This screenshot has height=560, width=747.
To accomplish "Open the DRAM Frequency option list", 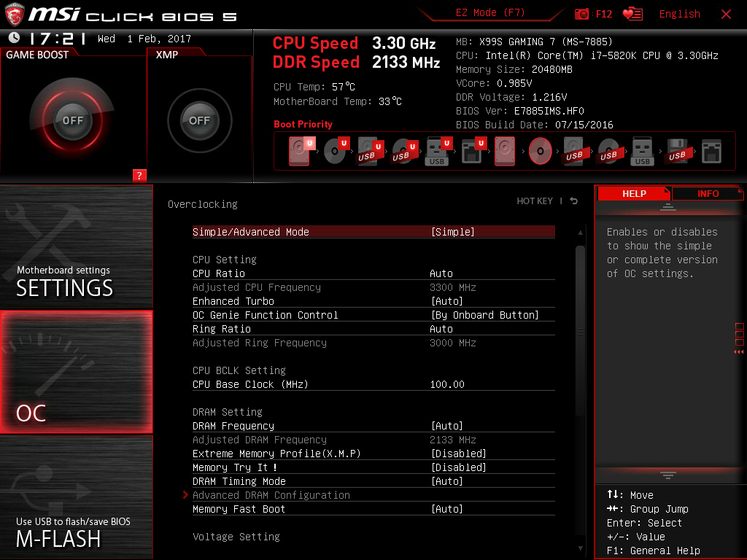I will [446, 426].
